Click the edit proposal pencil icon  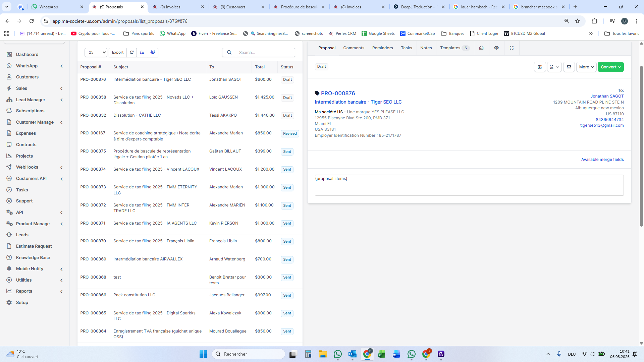[x=540, y=67]
